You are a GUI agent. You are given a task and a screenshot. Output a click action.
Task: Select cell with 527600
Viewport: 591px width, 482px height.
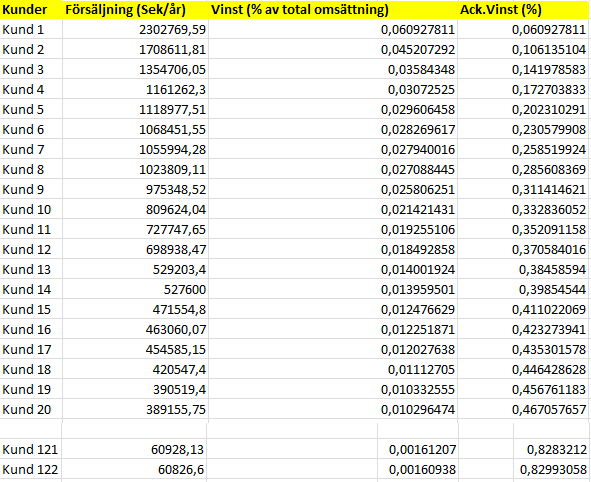click(135, 289)
